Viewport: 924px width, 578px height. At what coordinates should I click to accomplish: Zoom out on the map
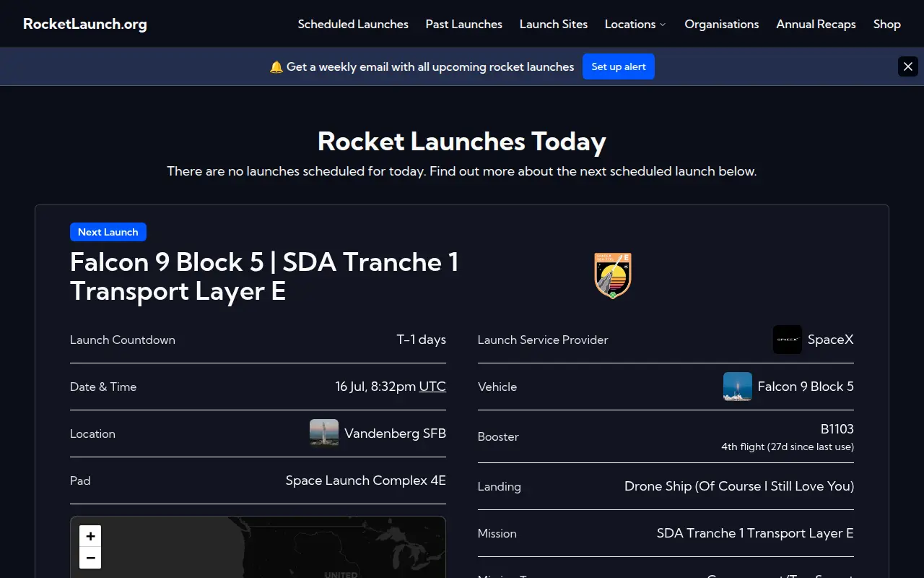tap(90, 558)
